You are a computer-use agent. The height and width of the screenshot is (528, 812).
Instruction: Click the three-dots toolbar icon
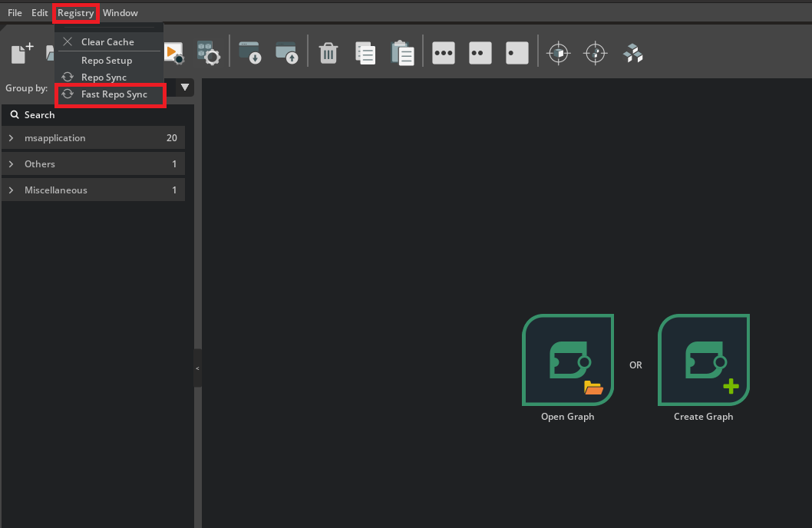click(444, 53)
